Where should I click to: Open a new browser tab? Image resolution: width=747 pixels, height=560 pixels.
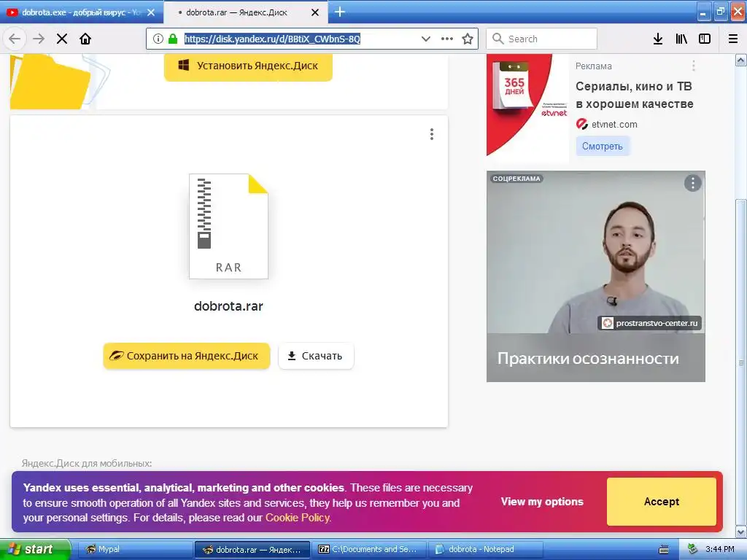point(340,12)
